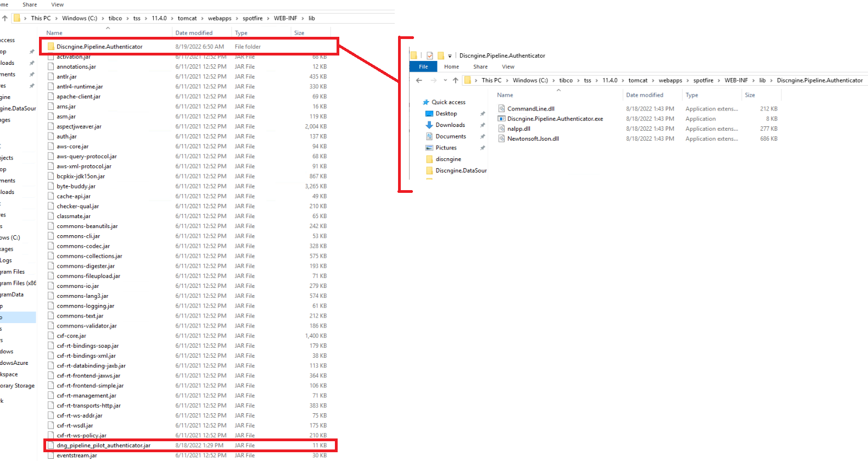This screenshot has height=461, width=868.
Task: Click the pin icon beside Downloads in the right window
Action: (x=483, y=125)
